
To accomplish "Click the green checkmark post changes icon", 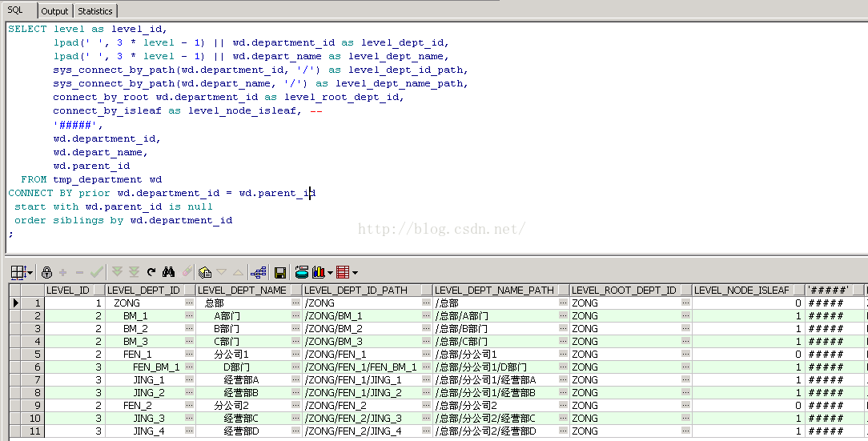I will [97, 271].
